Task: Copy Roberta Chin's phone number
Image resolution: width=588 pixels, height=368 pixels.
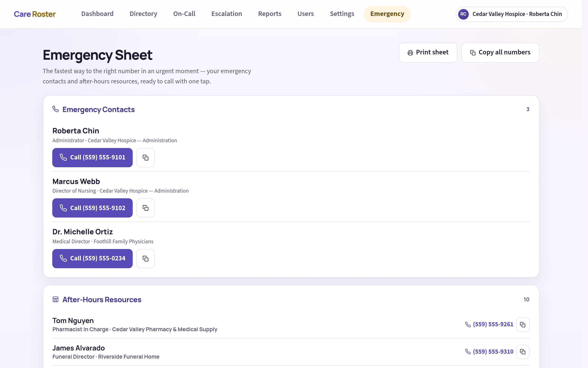Action: (145, 157)
